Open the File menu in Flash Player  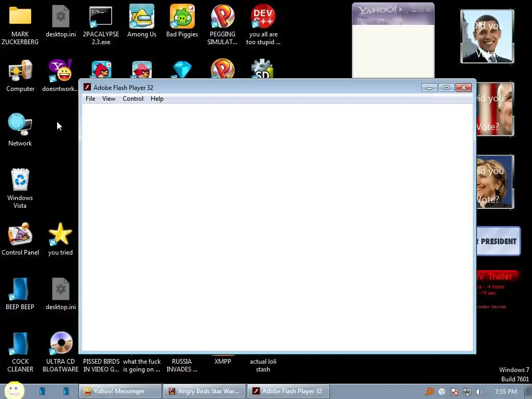(x=90, y=99)
